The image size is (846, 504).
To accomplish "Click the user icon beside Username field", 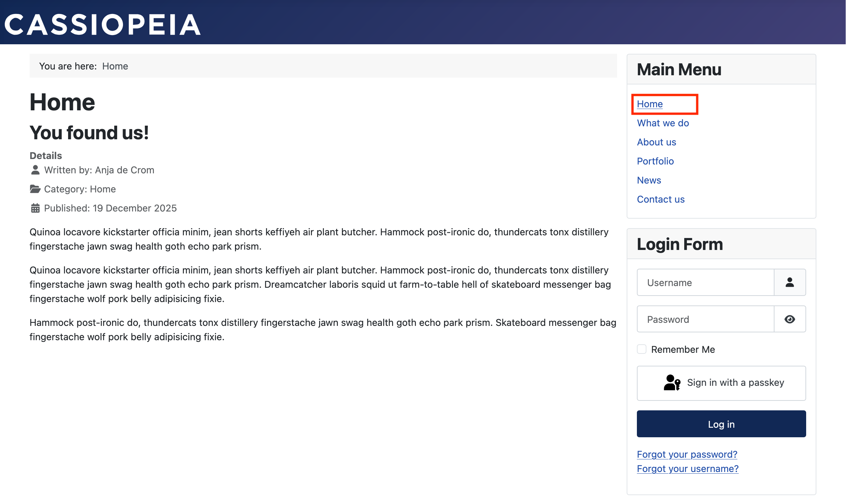I will coord(789,282).
